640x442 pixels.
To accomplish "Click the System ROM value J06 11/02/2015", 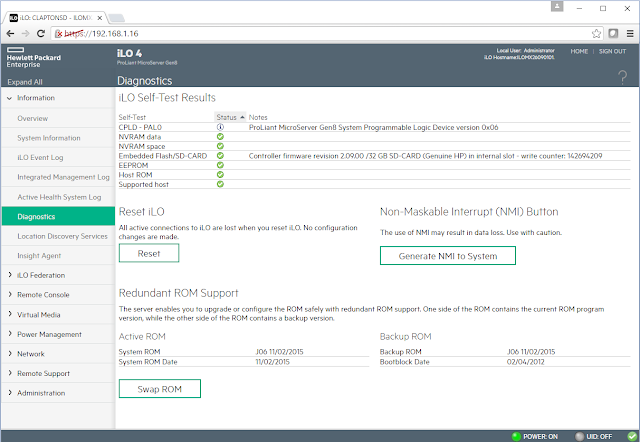I will click(279, 352).
